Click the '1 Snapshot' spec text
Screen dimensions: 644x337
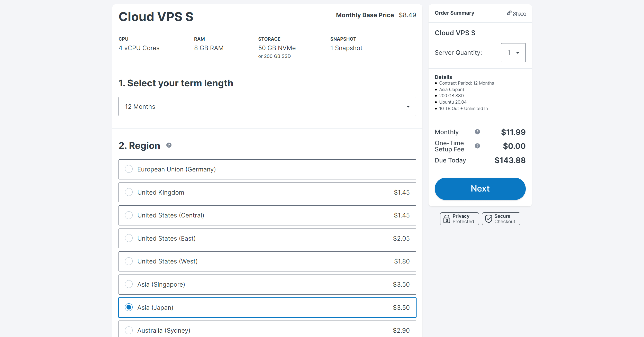coord(346,48)
